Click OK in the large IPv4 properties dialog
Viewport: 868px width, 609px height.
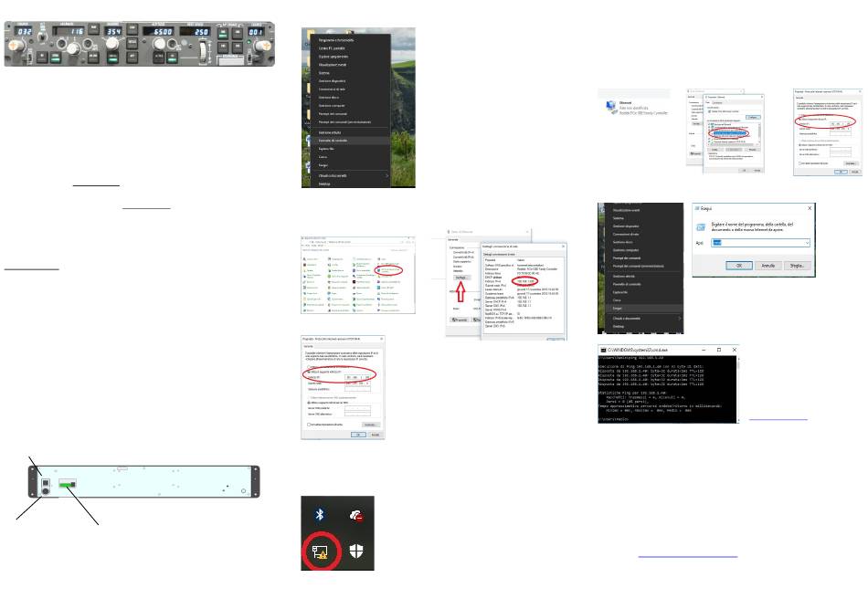pyautogui.click(x=358, y=435)
